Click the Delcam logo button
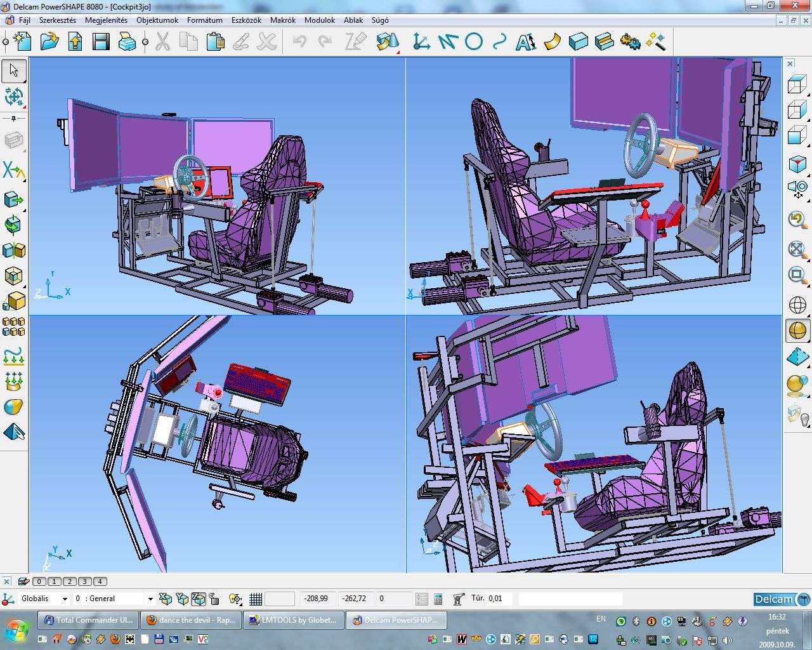 click(x=782, y=599)
